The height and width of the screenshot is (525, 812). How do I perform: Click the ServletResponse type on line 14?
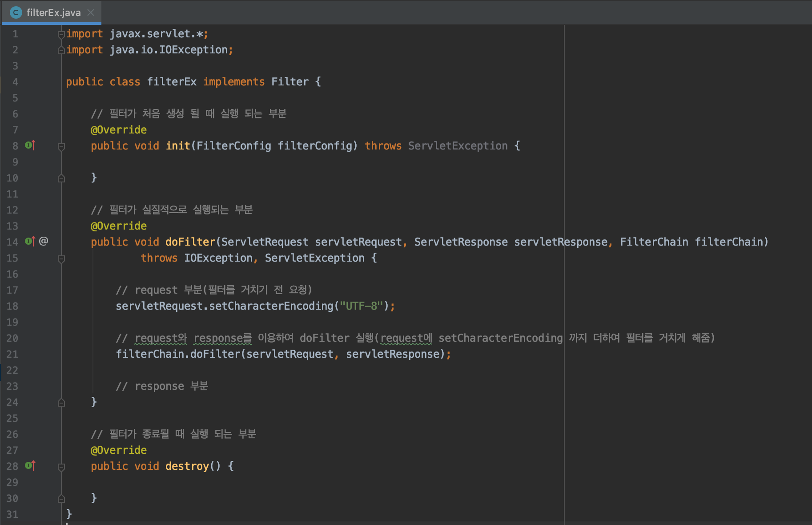tap(461, 242)
